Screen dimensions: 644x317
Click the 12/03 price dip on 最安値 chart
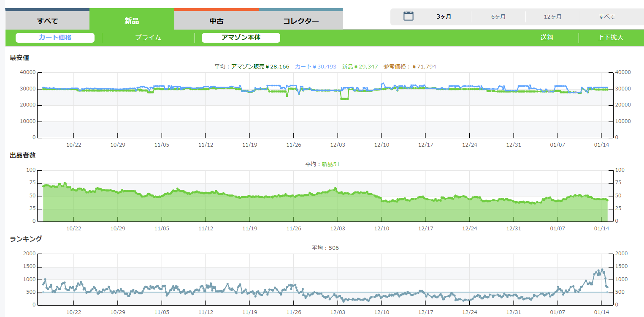[344, 98]
